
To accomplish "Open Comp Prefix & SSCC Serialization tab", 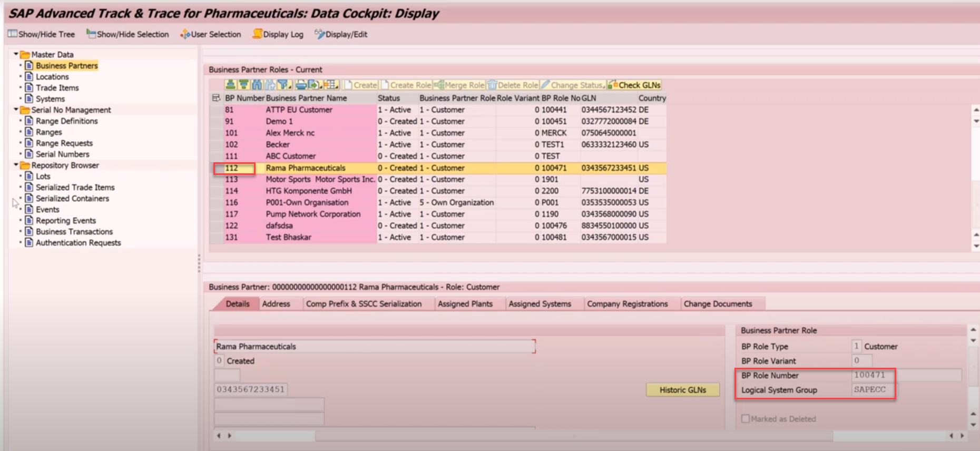I will point(364,304).
